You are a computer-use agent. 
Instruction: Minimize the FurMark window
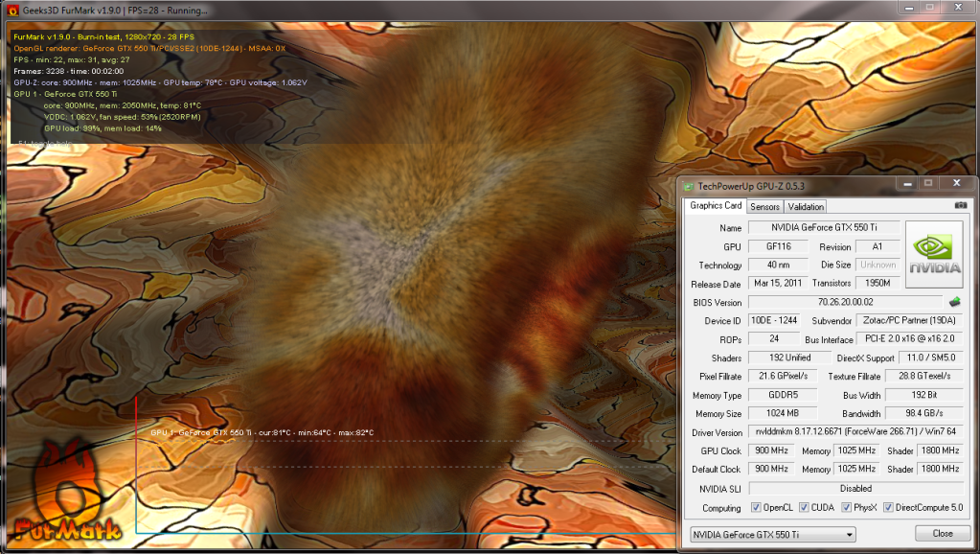909,8
